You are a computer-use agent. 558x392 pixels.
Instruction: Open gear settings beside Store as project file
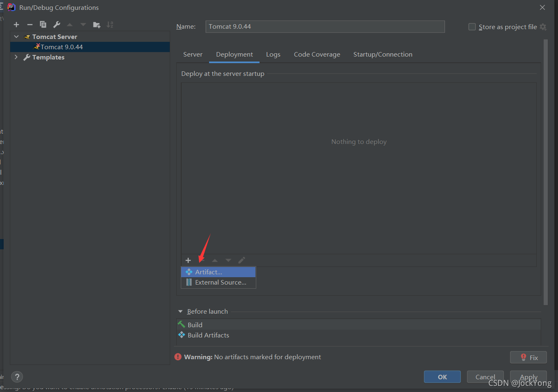coord(543,27)
